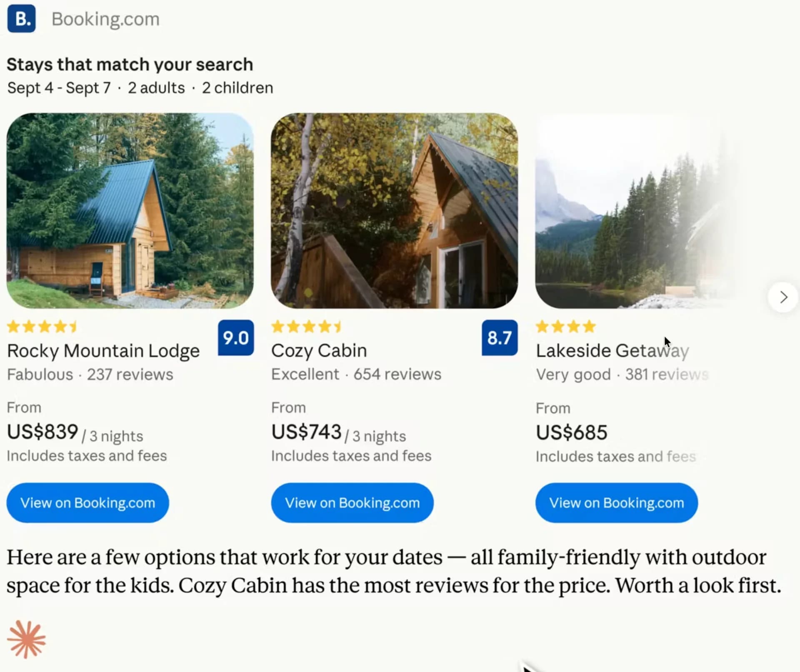This screenshot has height=672, width=800.
Task: Click Rocky Mountain Lodge's 237 reviews text
Action: [130, 375]
